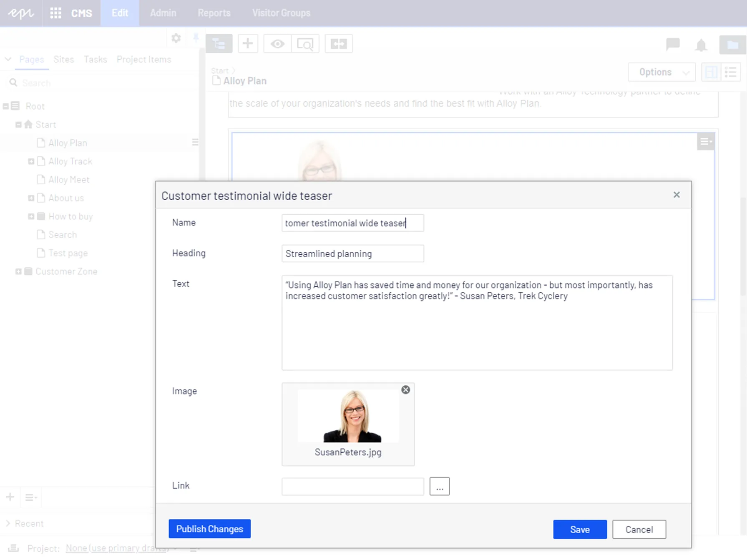
Task: Collapse the Root tree node
Action: (x=6, y=106)
